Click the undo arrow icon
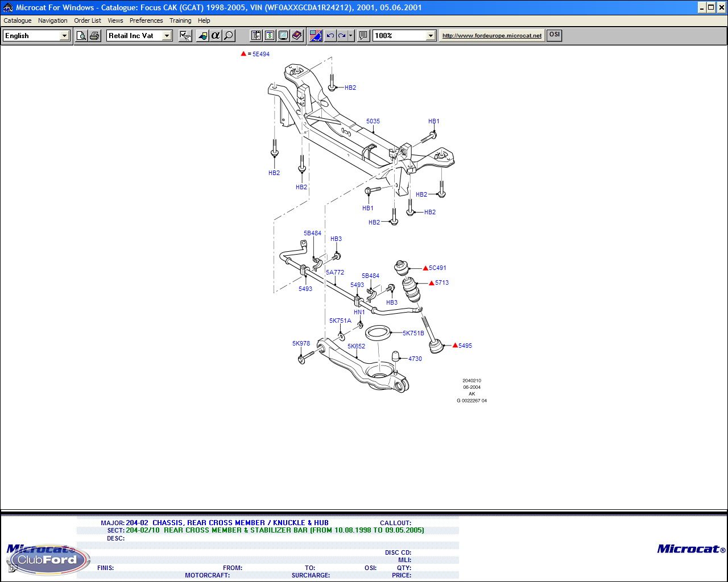 tap(330, 36)
